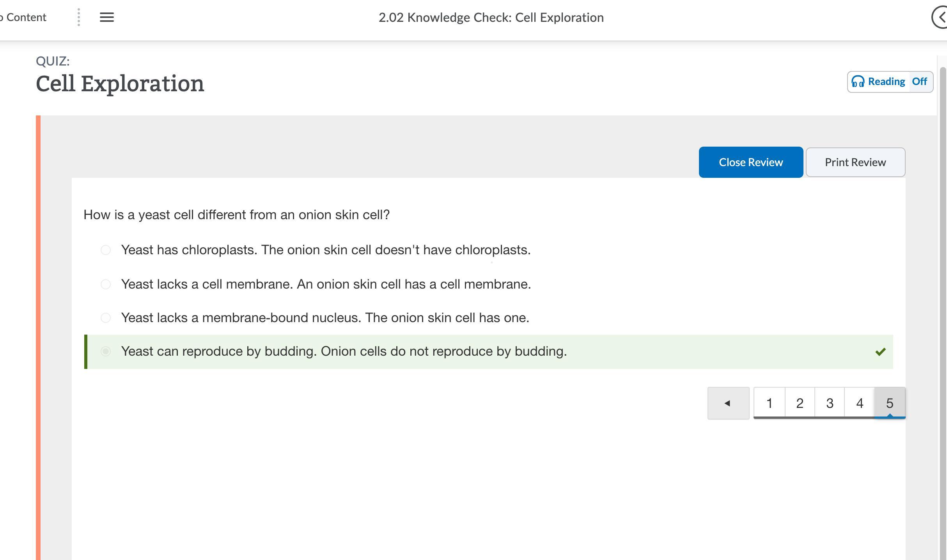Select the cell membrane answer radio button
Viewport: 947px width, 560px height.
click(106, 284)
